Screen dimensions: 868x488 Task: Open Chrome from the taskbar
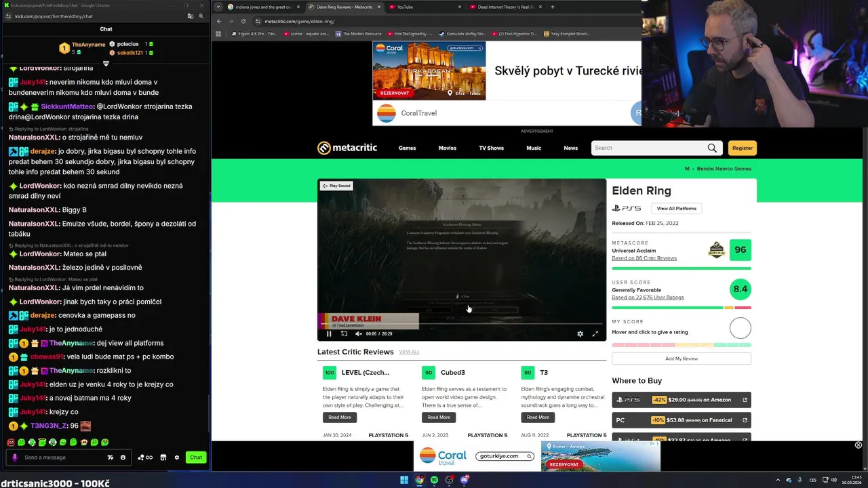[420, 480]
